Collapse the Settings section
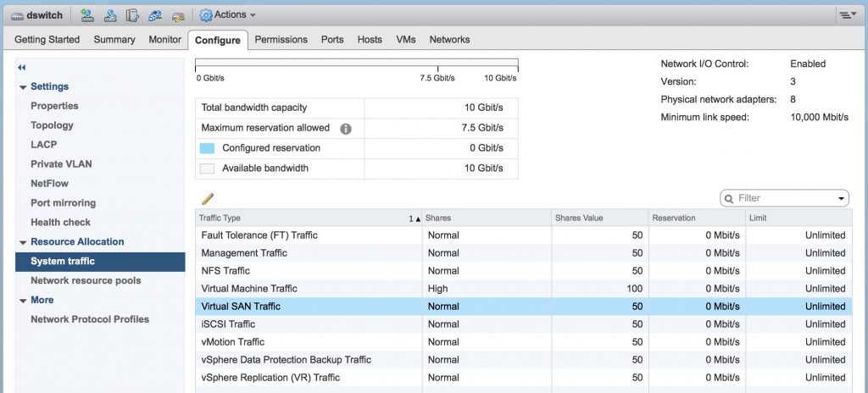Viewport: 868px width, 393px height. click(23, 87)
